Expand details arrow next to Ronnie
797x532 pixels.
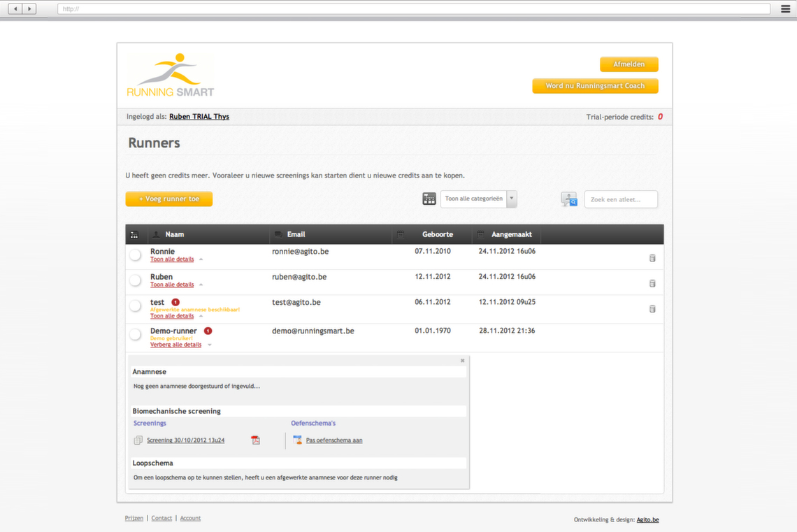click(201, 259)
